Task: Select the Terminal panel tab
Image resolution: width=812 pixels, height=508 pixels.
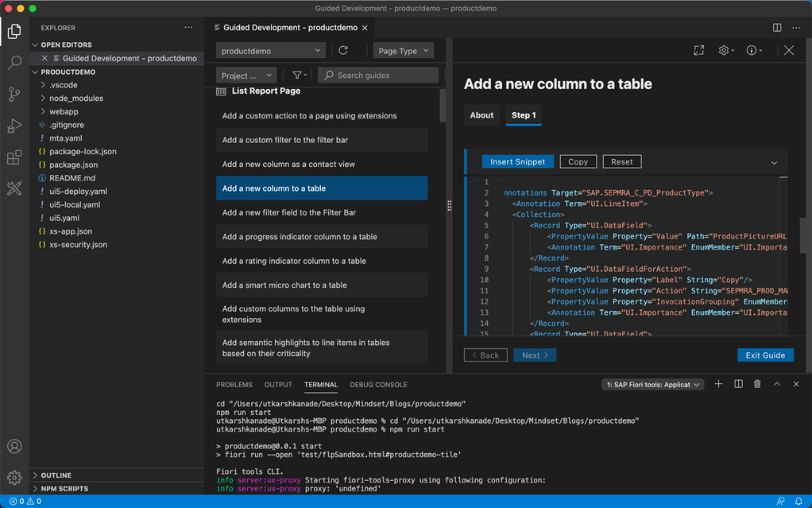Action: [x=321, y=385]
